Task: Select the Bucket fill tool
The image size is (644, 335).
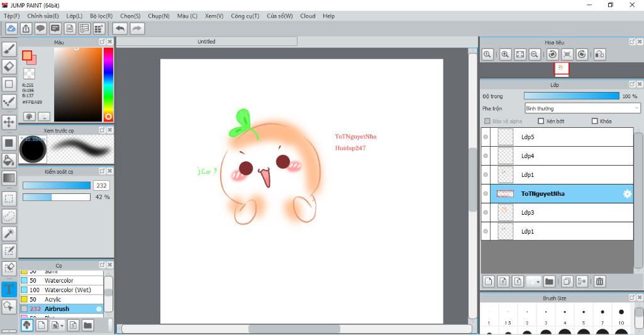Action: tap(9, 161)
